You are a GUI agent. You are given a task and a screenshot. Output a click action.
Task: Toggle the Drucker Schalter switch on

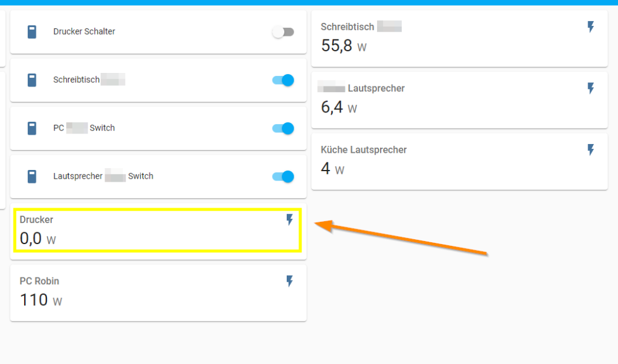click(283, 32)
